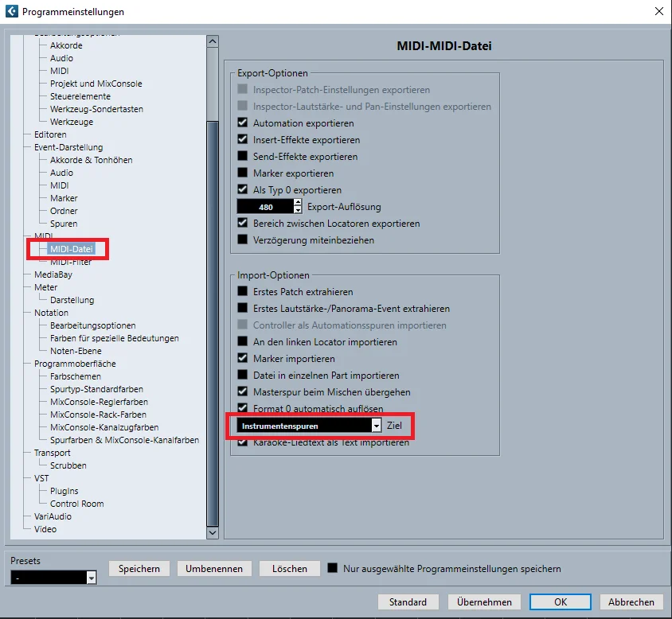Open the MediaBay settings page
This screenshot has height=619, width=672.
point(53,274)
